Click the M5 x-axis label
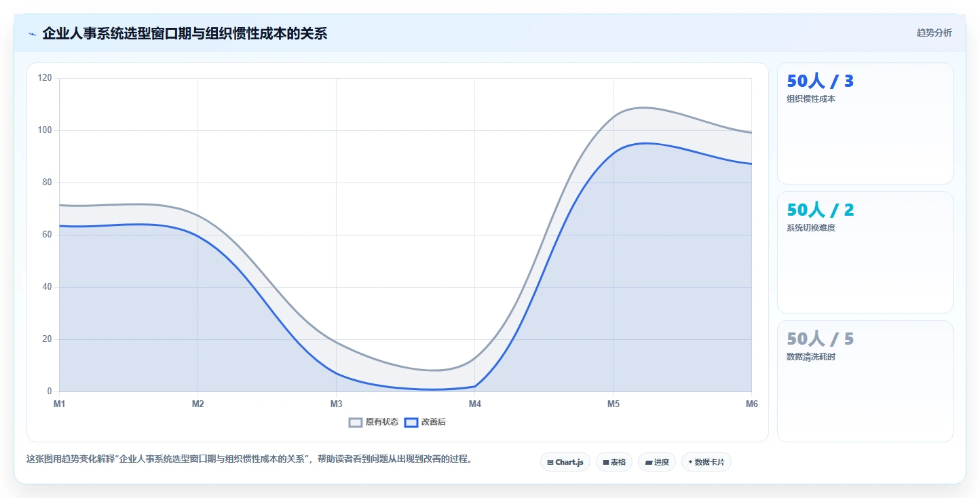 614,404
